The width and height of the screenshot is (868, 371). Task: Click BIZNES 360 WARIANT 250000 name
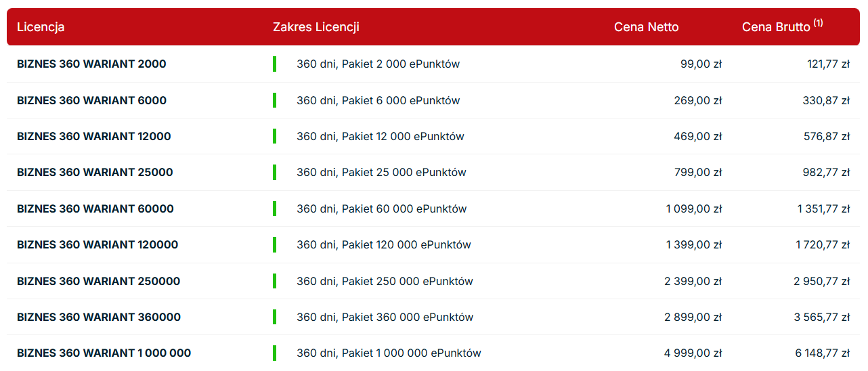click(x=98, y=281)
